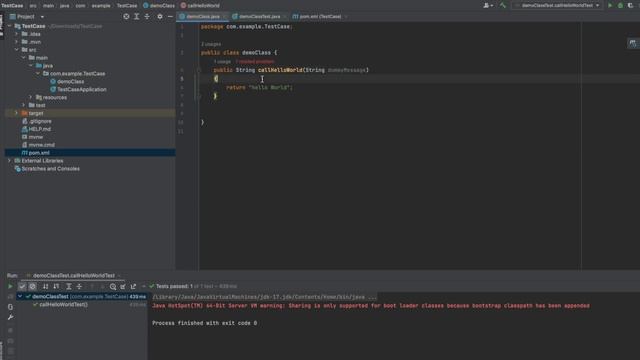The image size is (640, 360).
Task: Click green Run icon in top toolbar
Action: tap(610, 5)
